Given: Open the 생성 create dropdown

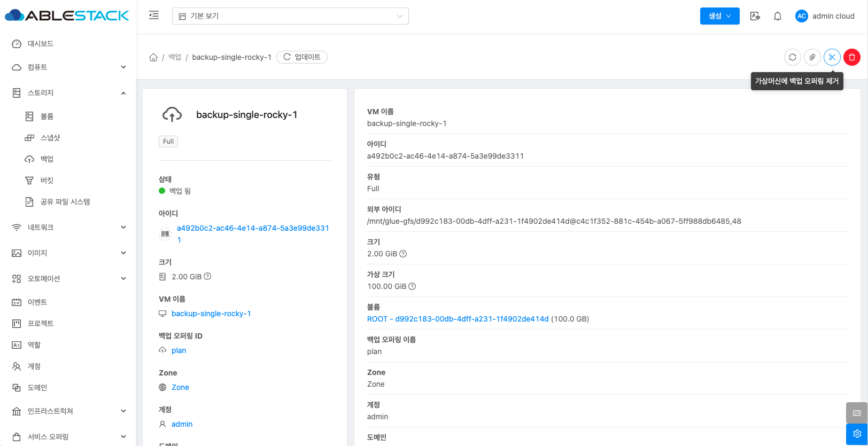Looking at the screenshot, I should [x=719, y=16].
